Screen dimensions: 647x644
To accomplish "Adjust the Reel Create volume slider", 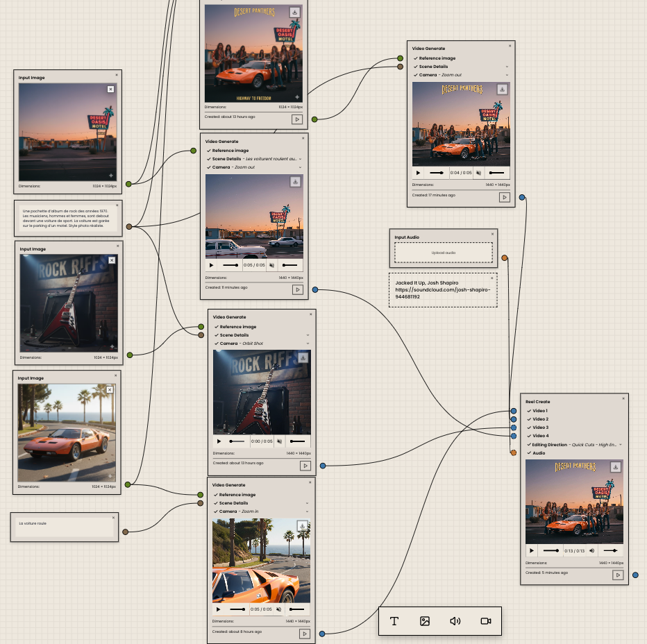I will pyautogui.click(x=611, y=550).
